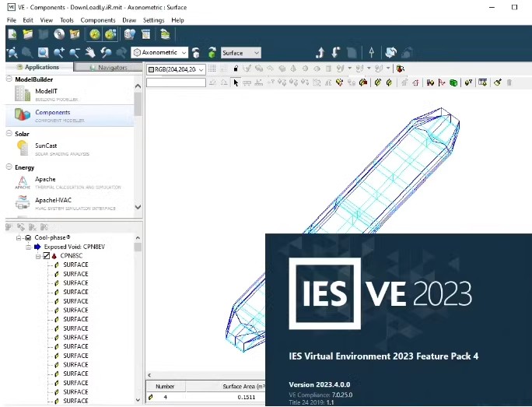This screenshot has width=532, height=407.
Task: Click the north arrow icon
Action: [372, 53]
